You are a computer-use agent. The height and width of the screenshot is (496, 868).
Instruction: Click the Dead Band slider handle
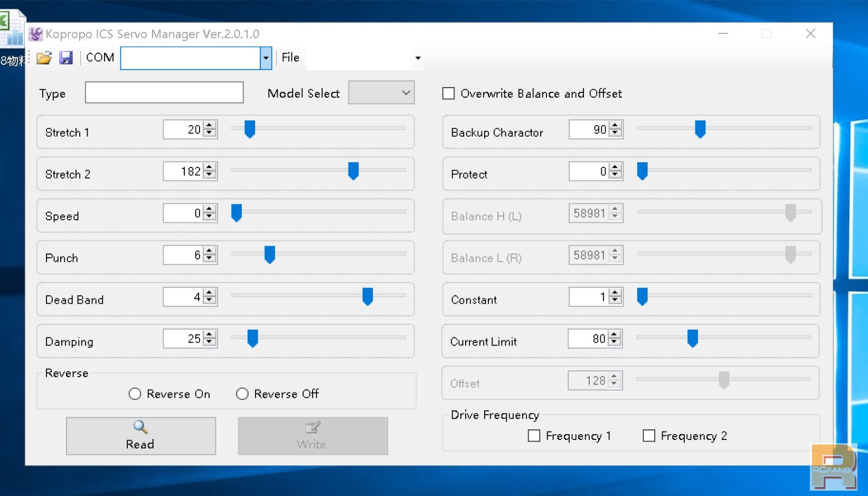pyautogui.click(x=367, y=296)
